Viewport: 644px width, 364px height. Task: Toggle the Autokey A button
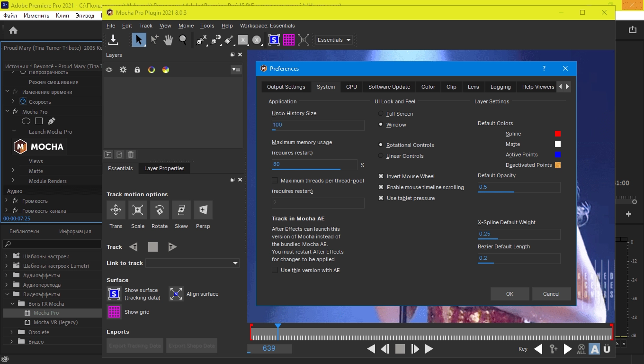tap(594, 349)
